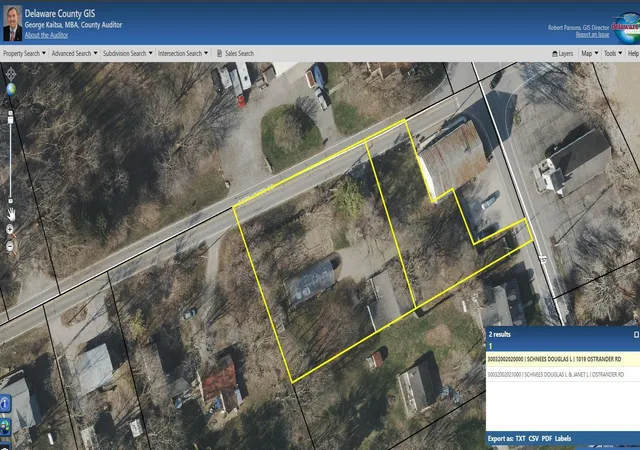Click the pan compass navigation icon

pos(11,74)
